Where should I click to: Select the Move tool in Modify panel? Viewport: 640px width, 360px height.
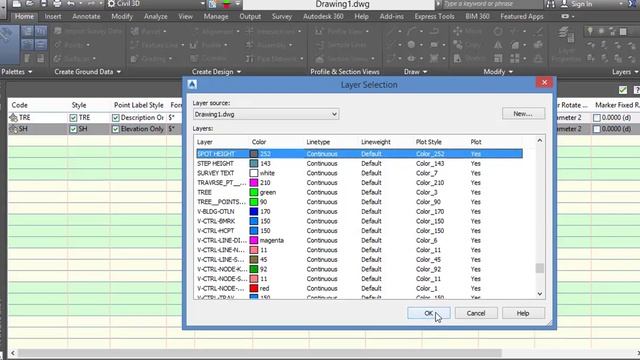click(x=467, y=31)
